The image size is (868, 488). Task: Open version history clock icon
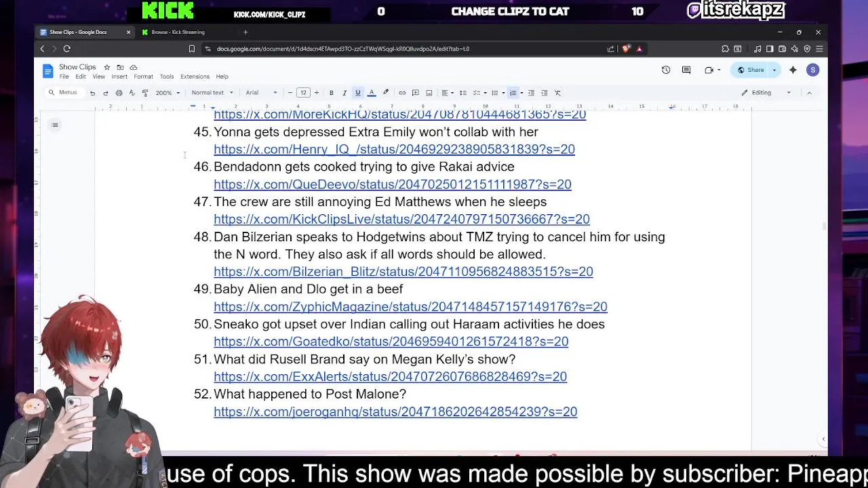[x=666, y=70]
